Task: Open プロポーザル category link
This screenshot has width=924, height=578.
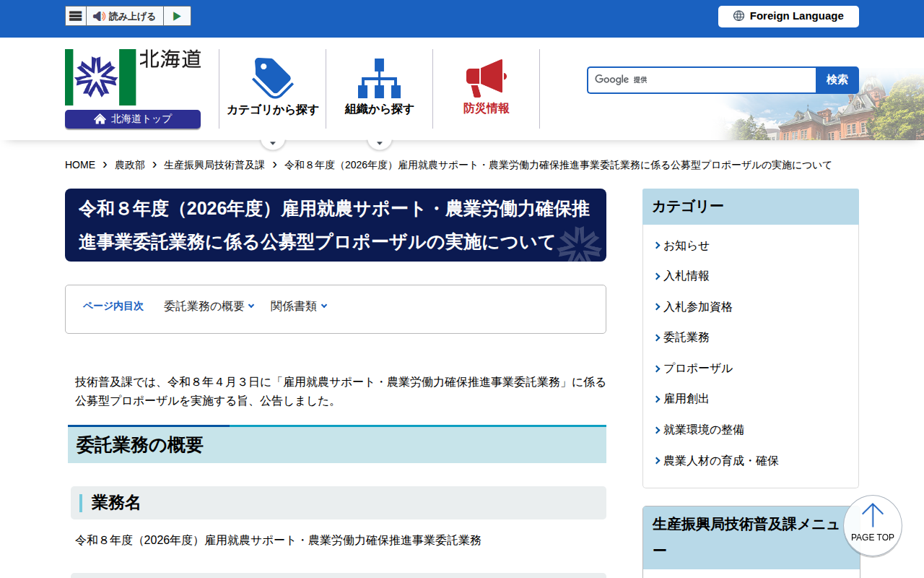Action: click(x=697, y=368)
